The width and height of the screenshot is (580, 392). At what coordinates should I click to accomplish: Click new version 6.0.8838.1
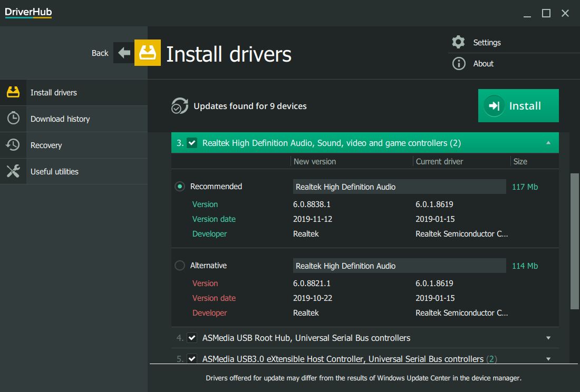click(312, 204)
